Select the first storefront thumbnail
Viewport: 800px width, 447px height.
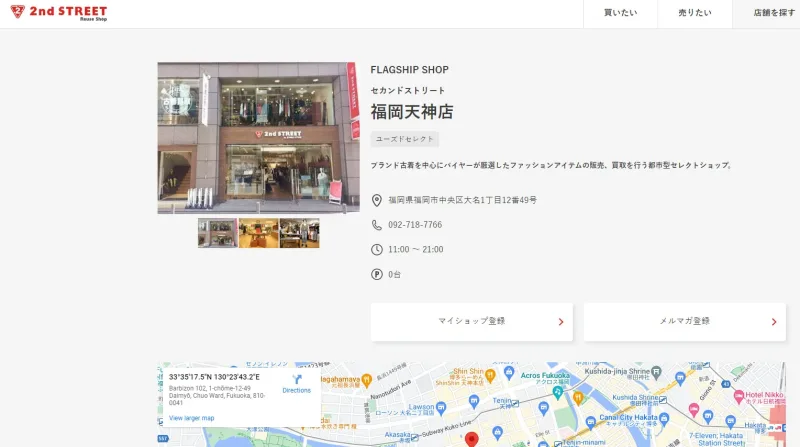(218, 233)
